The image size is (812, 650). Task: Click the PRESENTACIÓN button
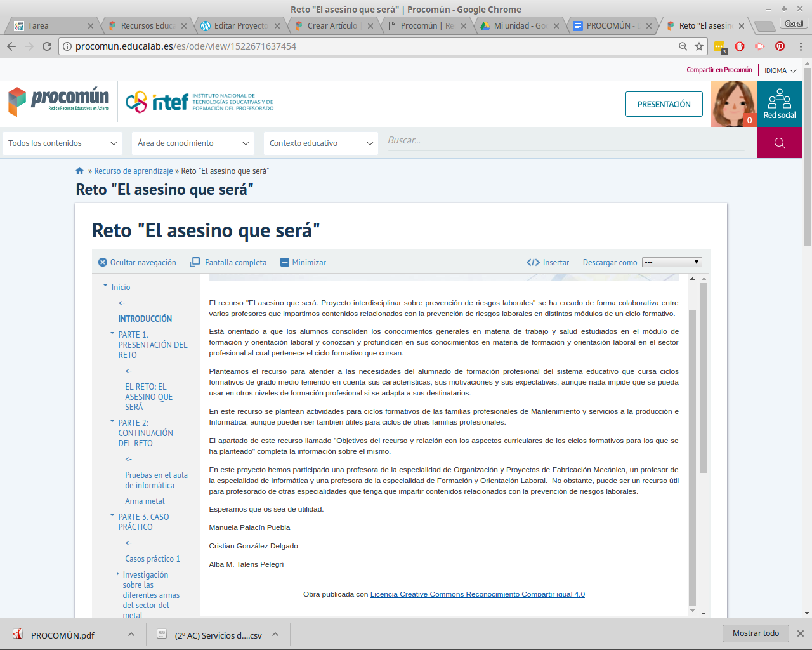(x=664, y=103)
